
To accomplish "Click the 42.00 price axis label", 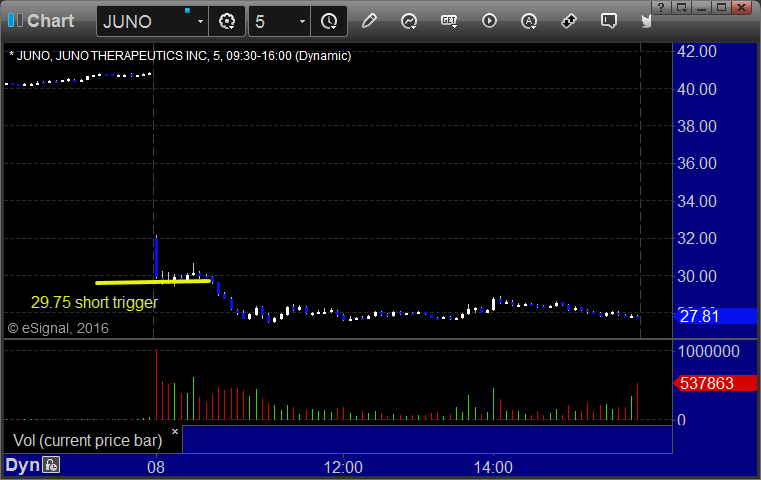I will pos(697,51).
